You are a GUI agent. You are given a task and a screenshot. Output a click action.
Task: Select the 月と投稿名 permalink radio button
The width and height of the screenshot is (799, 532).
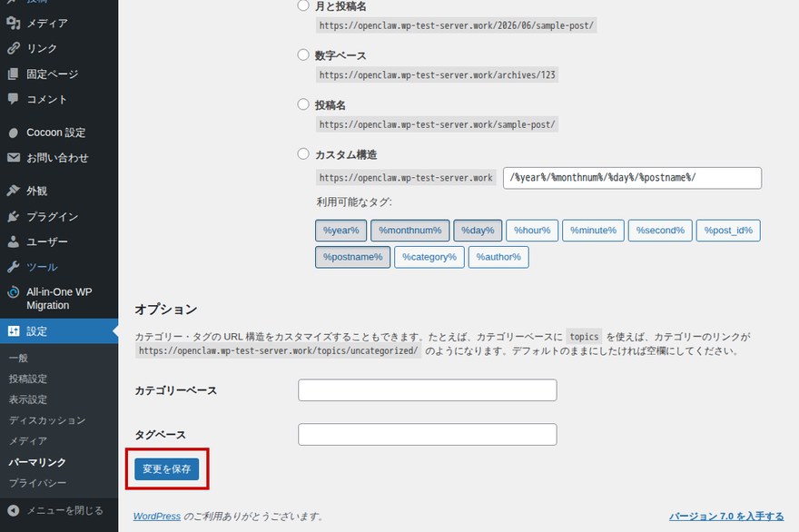pyautogui.click(x=303, y=5)
